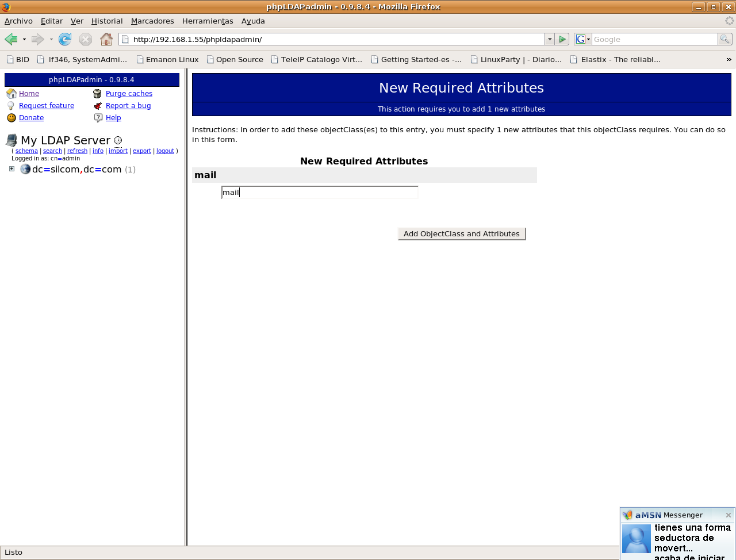Image resolution: width=736 pixels, height=560 pixels.
Task: Open the URL bar history dropdown
Action: [x=550, y=39]
